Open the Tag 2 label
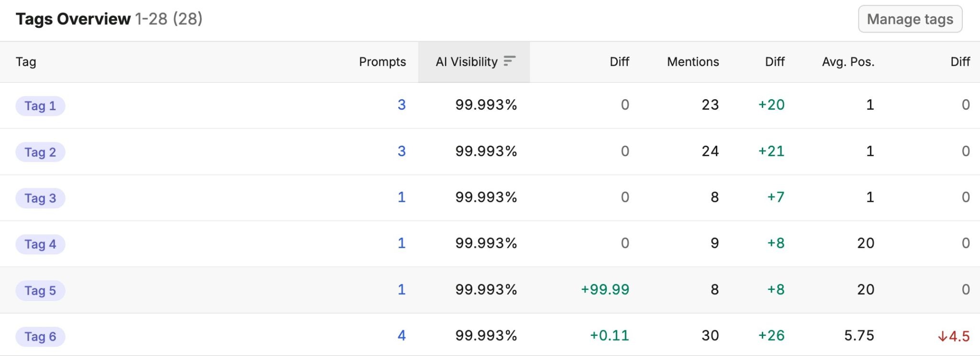Image resolution: width=980 pixels, height=356 pixels. (40, 152)
